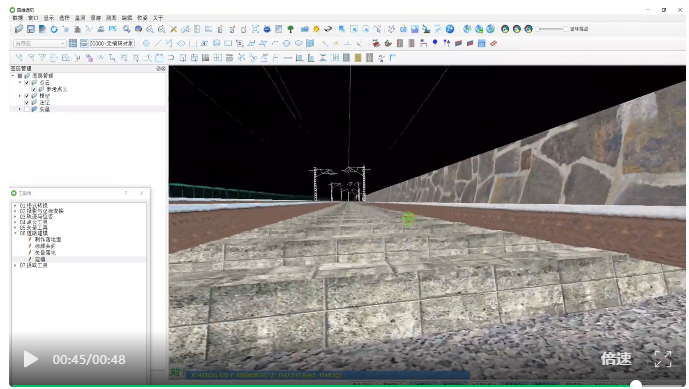Click the toolbox panel question mark help button
The height and width of the screenshot is (389, 689).
pyautogui.click(x=126, y=193)
